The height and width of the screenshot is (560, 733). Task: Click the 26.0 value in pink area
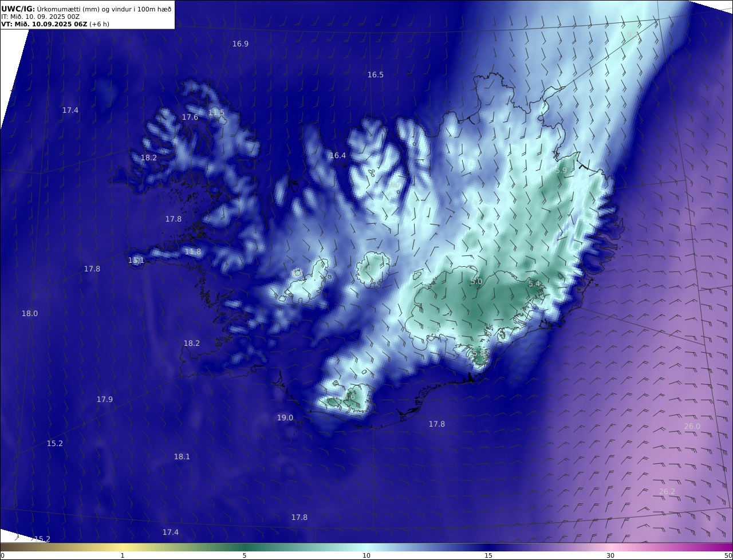[x=692, y=427]
